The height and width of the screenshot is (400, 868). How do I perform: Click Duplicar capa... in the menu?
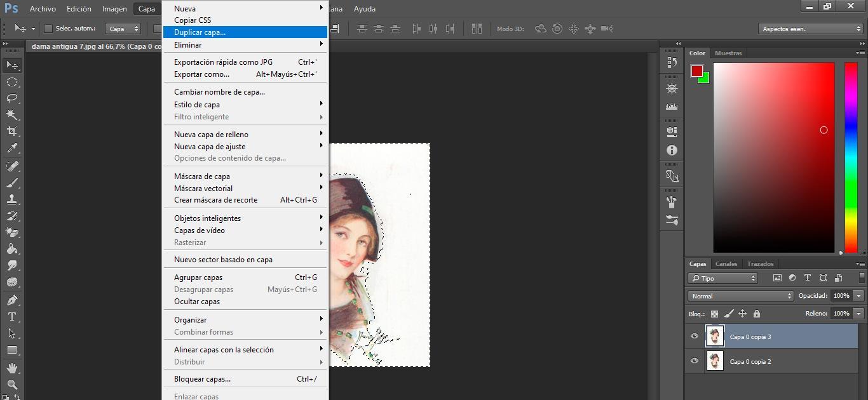point(200,32)
